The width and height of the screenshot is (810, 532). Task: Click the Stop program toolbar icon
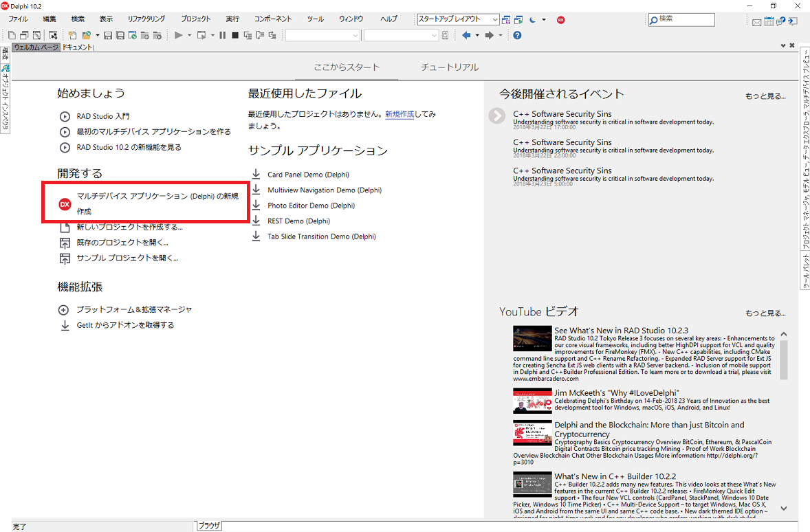tap(235, 35)
